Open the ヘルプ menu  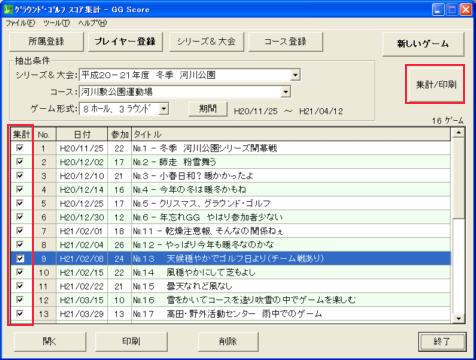pos(93,23)
